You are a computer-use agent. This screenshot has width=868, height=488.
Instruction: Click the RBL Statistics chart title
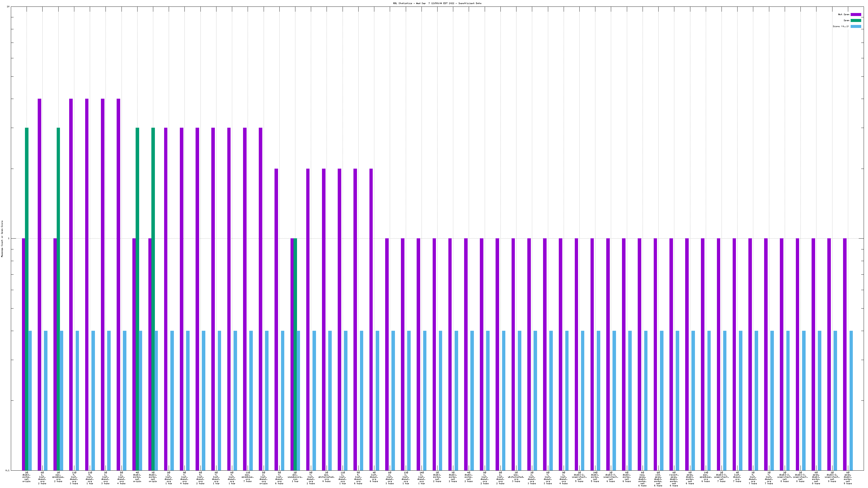tap(437, 3)
